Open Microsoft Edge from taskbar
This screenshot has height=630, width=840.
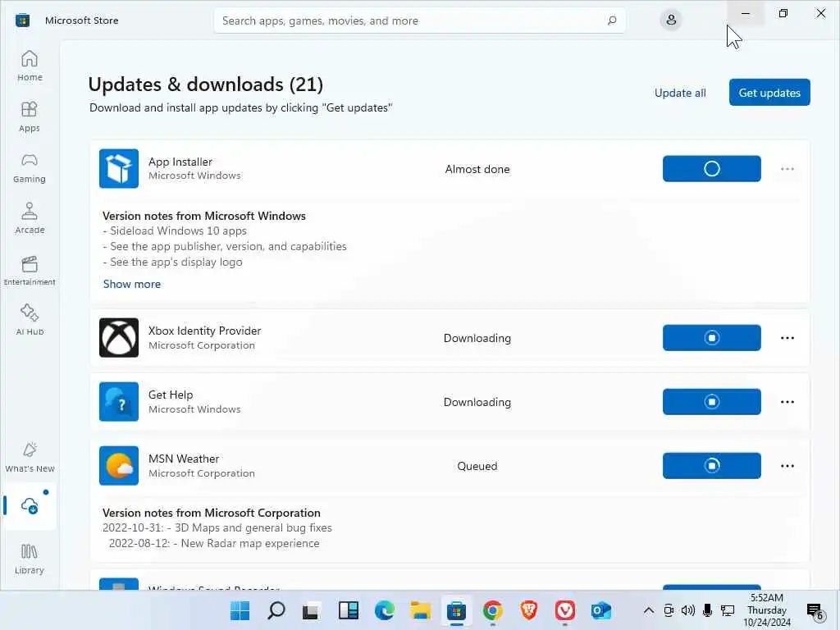pyautogui.click(x=384, y=610)
